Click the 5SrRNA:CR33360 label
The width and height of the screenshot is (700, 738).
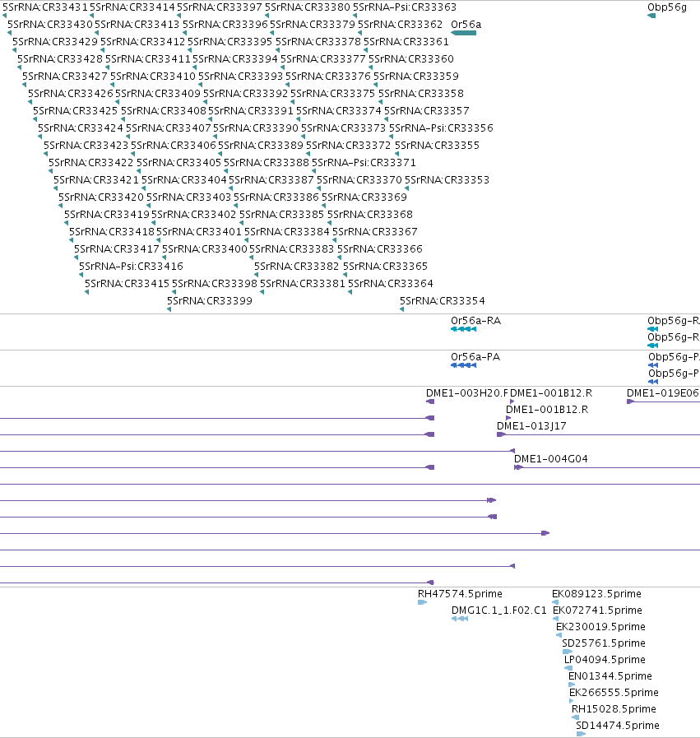coord(411,59)
